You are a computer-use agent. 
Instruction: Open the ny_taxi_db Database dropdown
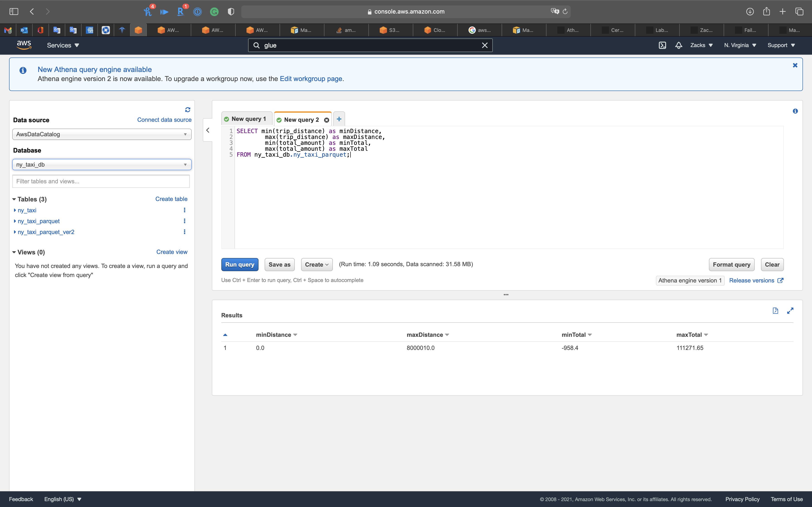coord(102,165)
